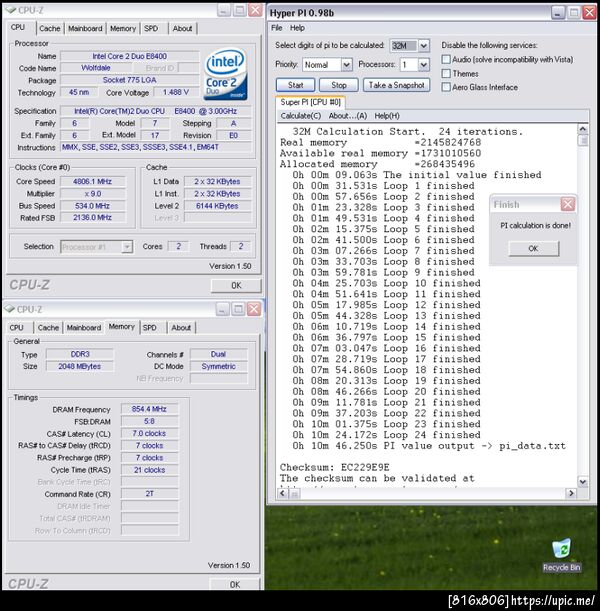This screenshot has height=611, width=600.
Task: Open Hyper PI File menu
Action: click(x=277, y=28)
